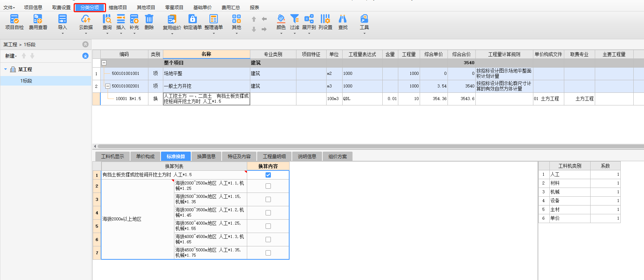The height and width of the screenshot is (280, 644).
Task: Open the 费用查看 tool
Action: coord(38,19)
